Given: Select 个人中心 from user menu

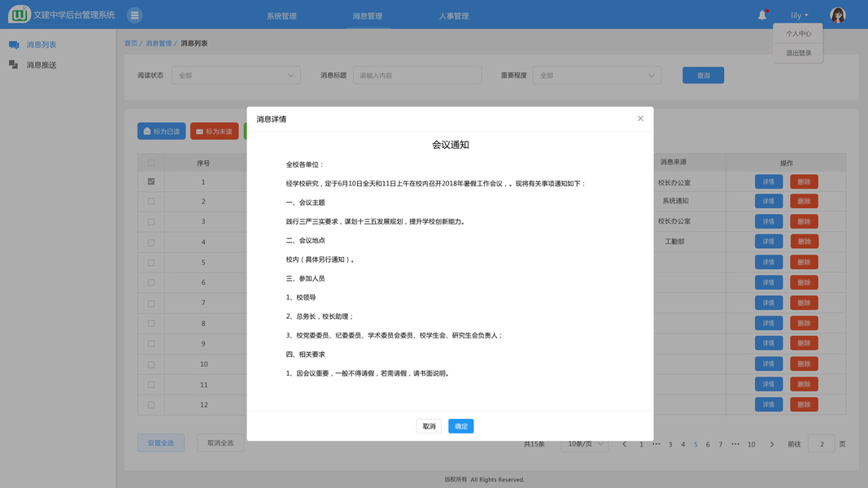Looking at the screenshot, I should tap(798, 33).
